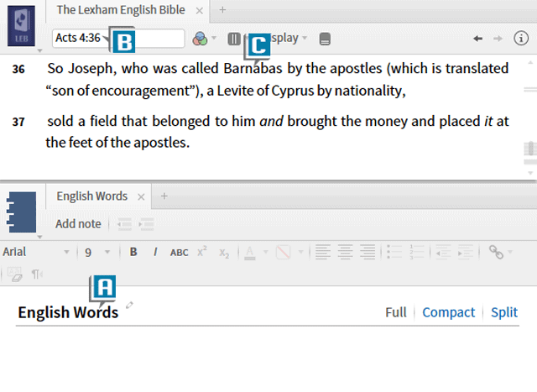Switch to Compact view

click(x=448, y=312)
